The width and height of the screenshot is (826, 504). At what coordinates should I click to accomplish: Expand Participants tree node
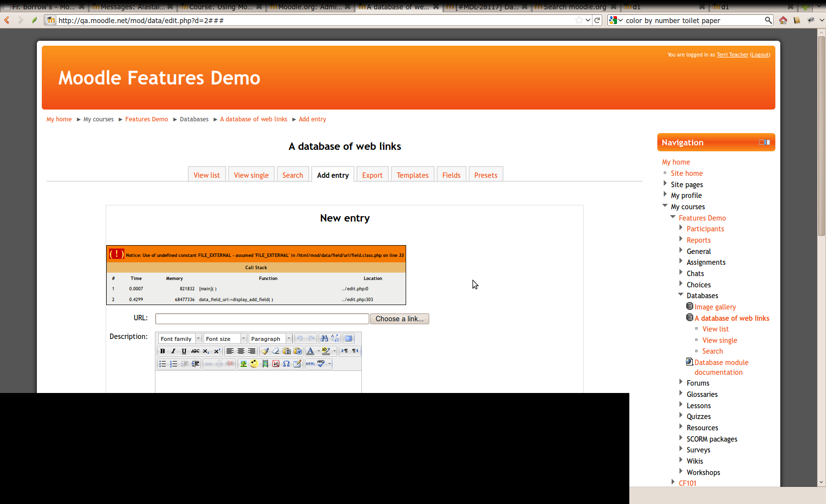click(x=681, y=228)
